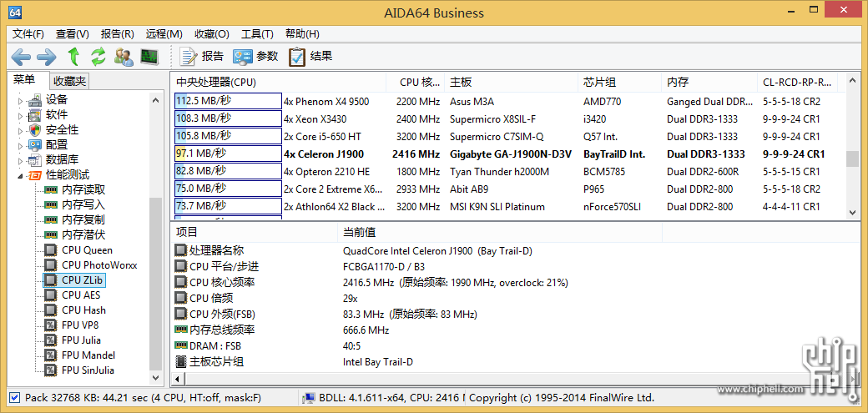Image resolution: width=868 pixels, height=413 pixels.
Task: Refresh using the green circular arrows icon
Action: point(98,56)
